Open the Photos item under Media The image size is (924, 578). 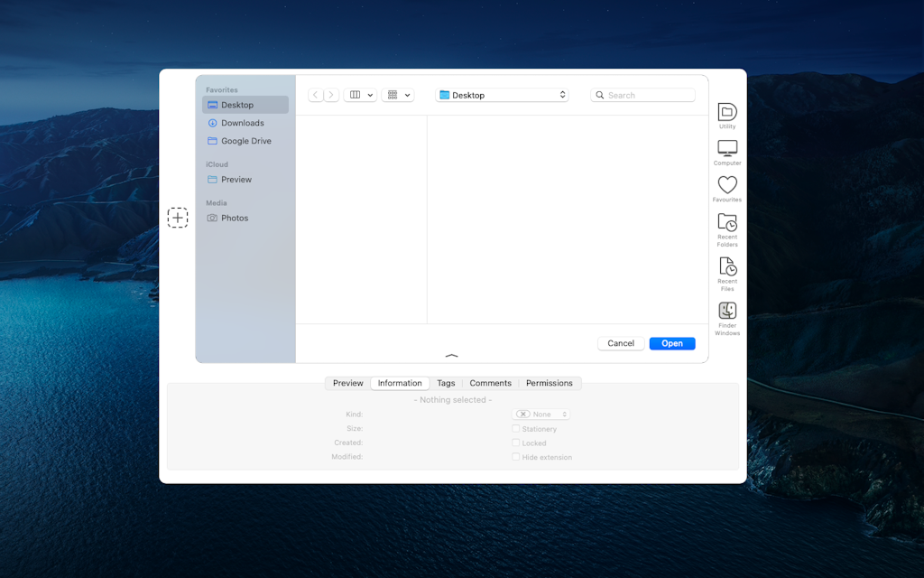234,218
